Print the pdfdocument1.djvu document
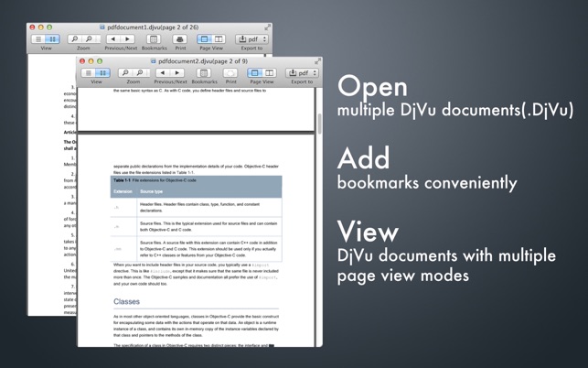The image size is (588, 368). (180, 38)
